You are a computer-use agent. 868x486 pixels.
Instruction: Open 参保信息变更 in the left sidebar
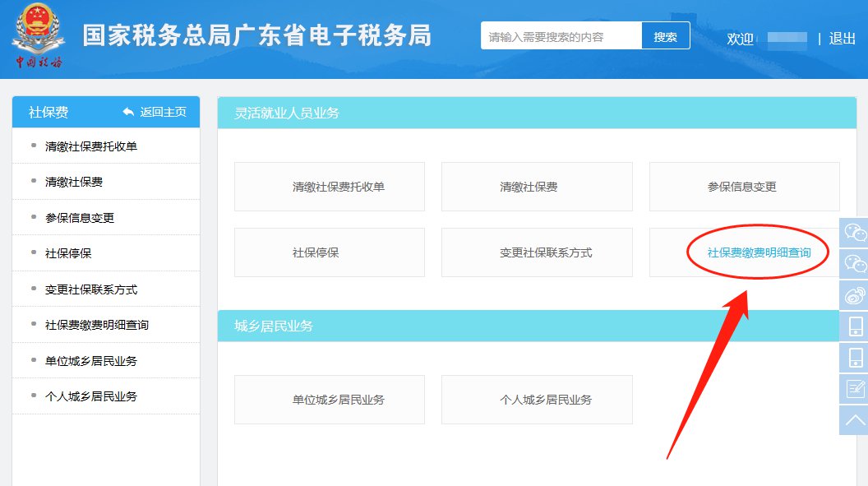[x=80, y=218]
